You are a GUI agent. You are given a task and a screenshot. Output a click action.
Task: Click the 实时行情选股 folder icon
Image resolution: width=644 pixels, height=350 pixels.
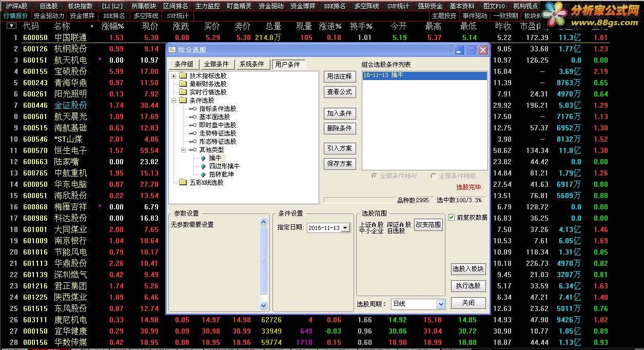(183, 92)
